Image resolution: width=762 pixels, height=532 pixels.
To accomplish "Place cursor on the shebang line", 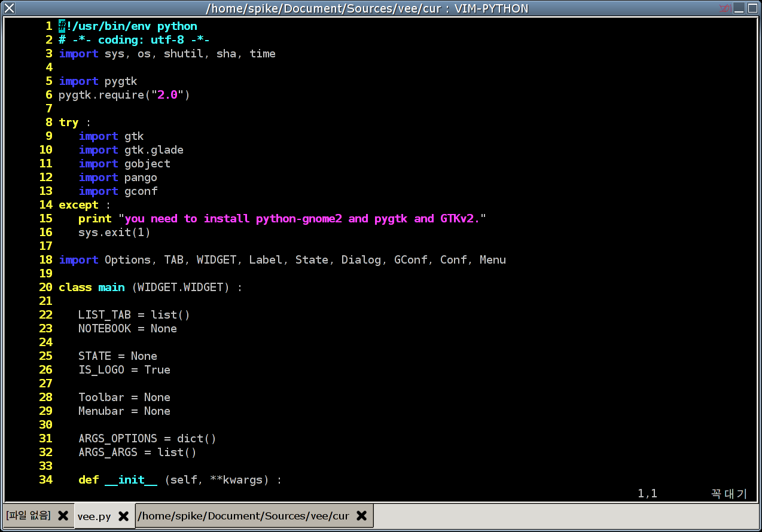I will (128, 26).
